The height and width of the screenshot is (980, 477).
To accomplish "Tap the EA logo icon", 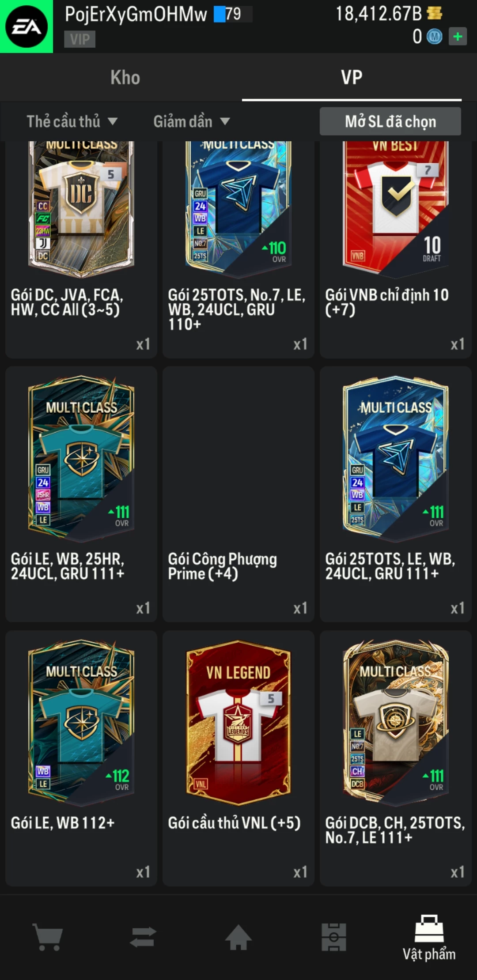I will [x=26, y=26].
